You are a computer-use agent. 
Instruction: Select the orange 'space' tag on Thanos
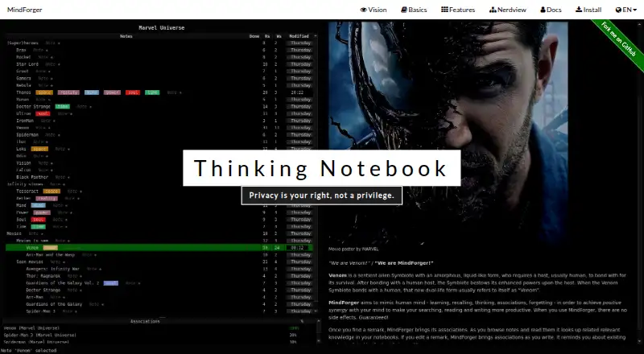click(x=44, y=93)
